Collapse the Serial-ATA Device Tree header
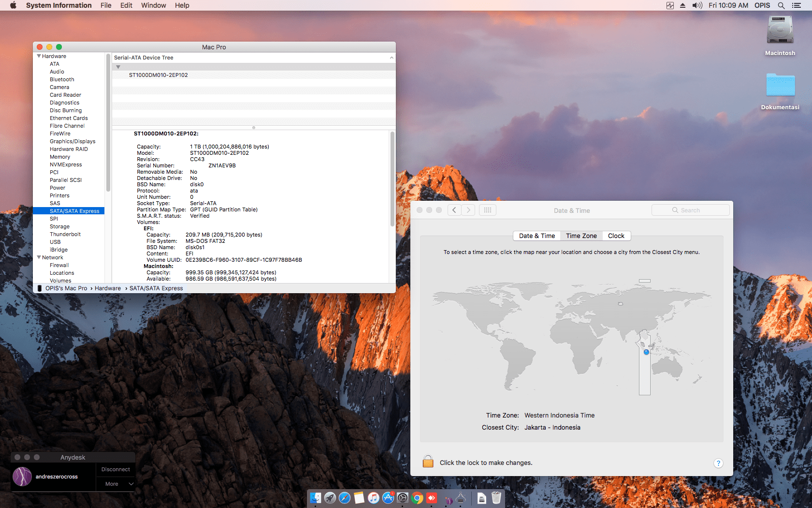Viewport: 812px width, 508px height. [x=391, y=58]
